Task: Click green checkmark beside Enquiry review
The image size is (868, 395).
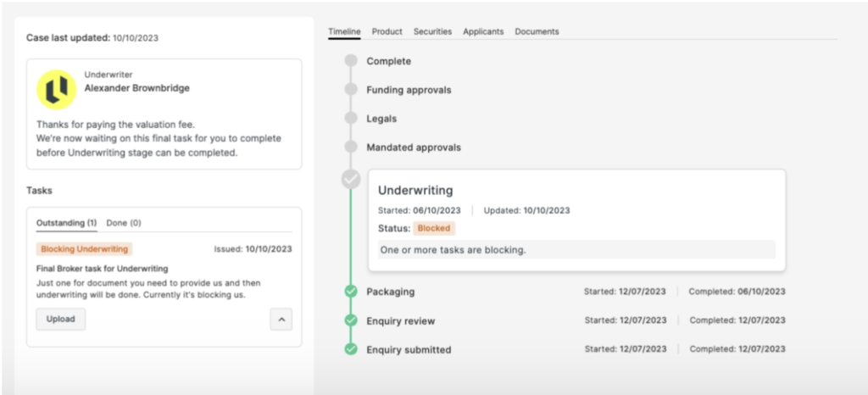Action: pyautogui.click(x=351, y=320)
